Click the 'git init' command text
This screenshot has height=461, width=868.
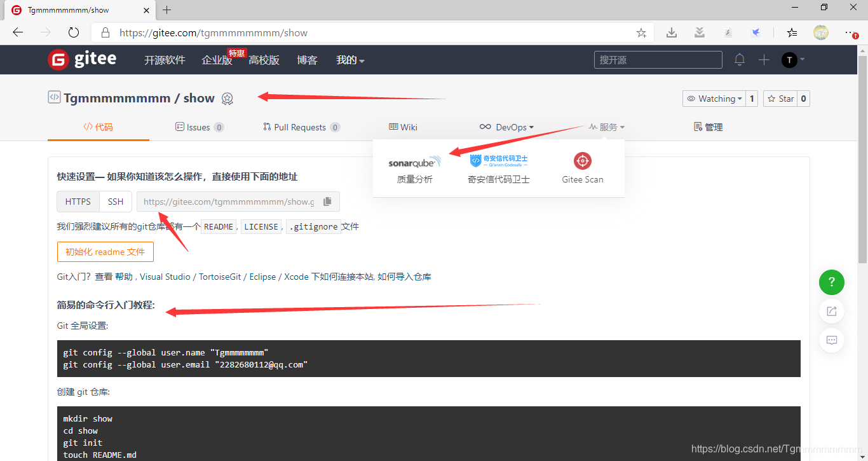tap(83, 443)
